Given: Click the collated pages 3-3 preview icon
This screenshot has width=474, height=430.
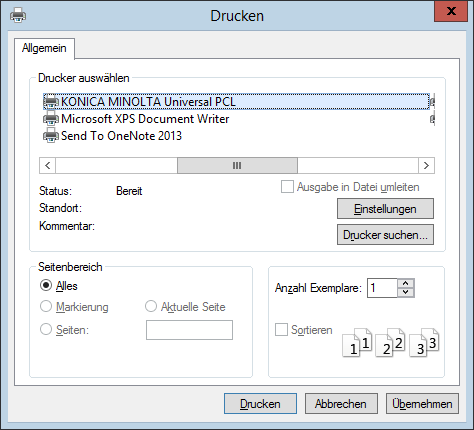Looking at the screenshot, I should point(424,343).
